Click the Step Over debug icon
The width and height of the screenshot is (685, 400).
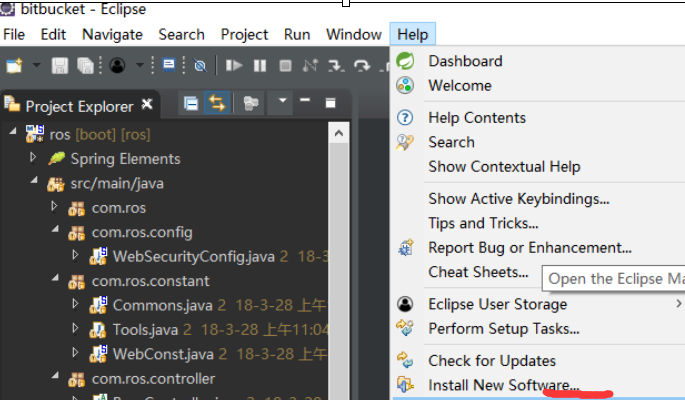click(x=362, y=66)
